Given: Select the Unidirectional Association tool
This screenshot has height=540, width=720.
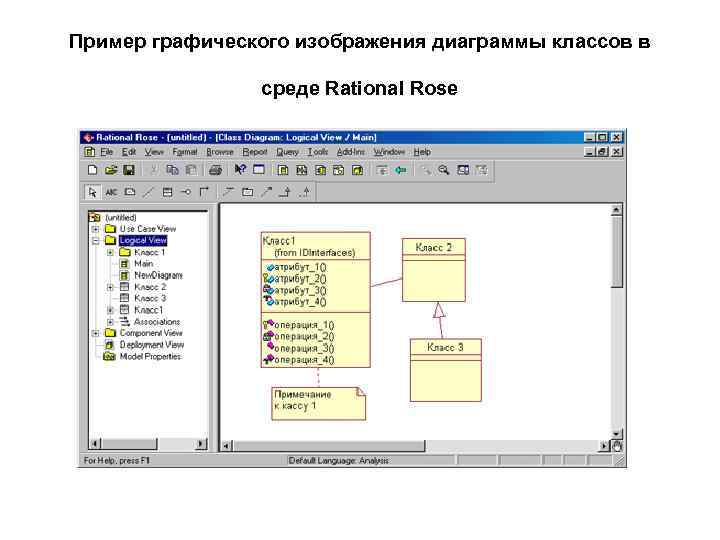Looking at the screenshot, I should [204, 192].
